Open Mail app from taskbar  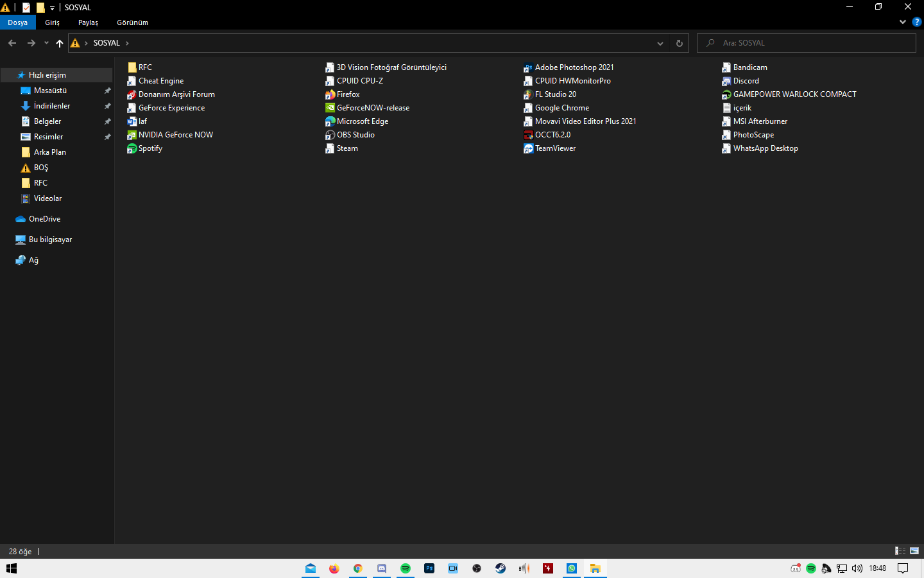click(311, 568)
